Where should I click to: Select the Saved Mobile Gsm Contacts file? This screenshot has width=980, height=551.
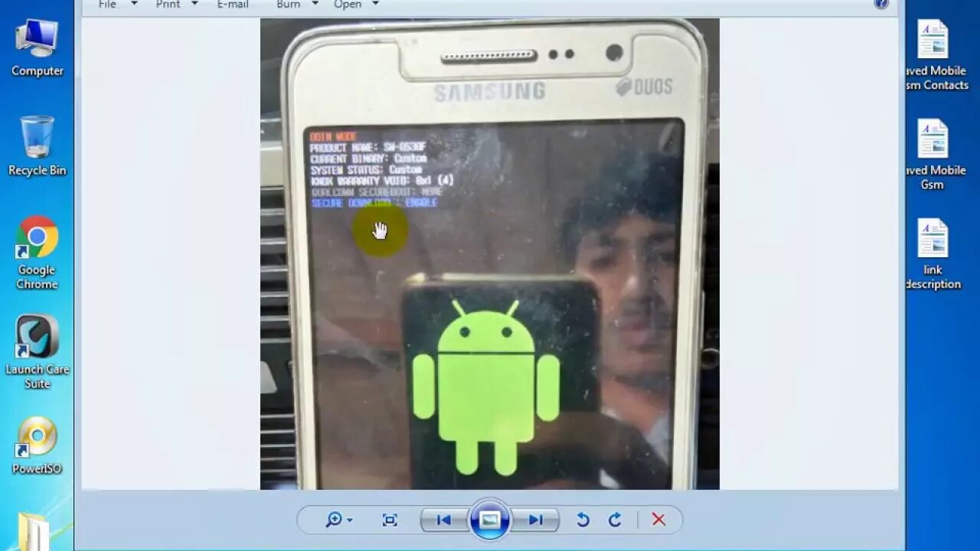(x=934, y=55)
